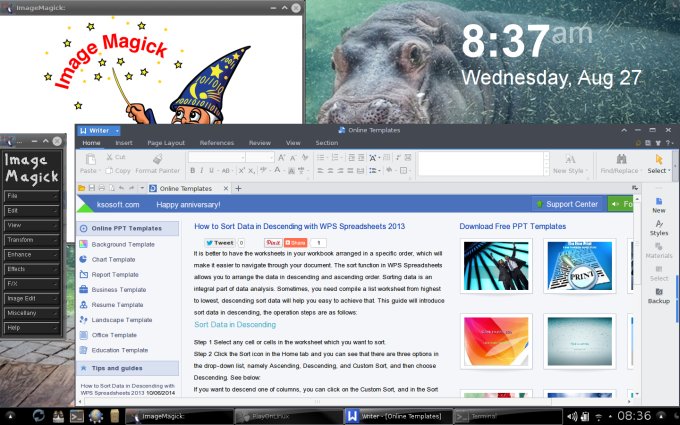The image size is (680, 425).
Task: Switch to the Section ribbon tab
Action: 327,143
